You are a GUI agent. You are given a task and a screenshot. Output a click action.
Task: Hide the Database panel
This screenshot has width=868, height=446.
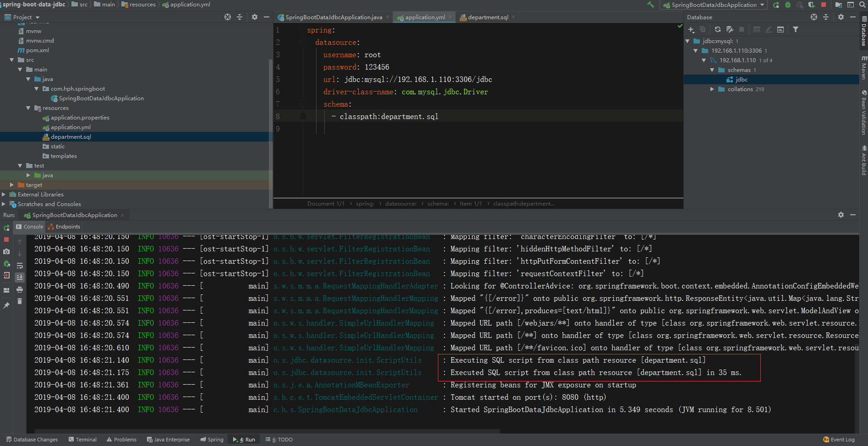(853, 17)
